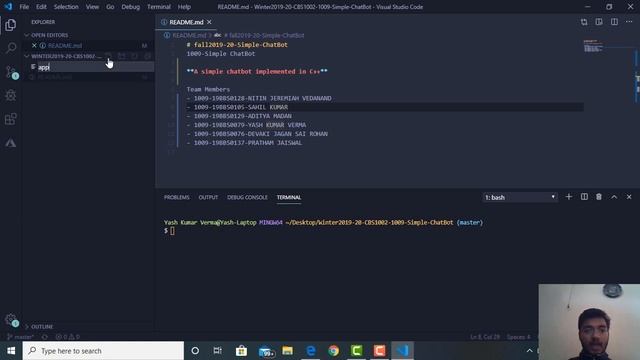Click the editor minimap

point(593,46)
